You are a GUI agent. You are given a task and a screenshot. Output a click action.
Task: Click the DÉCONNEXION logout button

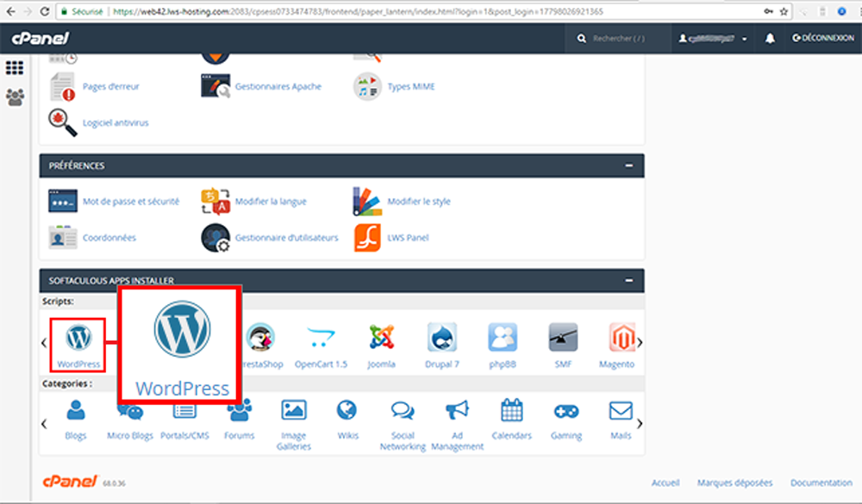click(x=823, y=38)
